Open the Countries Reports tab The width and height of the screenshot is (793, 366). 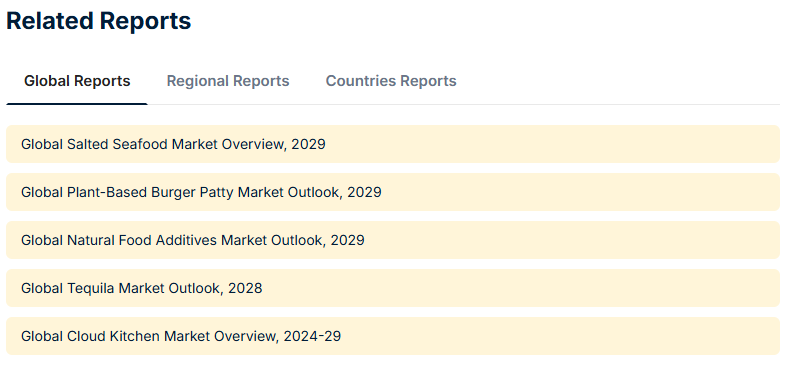pos(391,81)
